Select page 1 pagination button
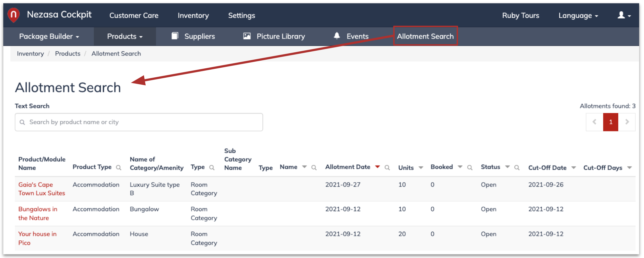This screenshot has width=644, height=258. (x=611, y=122)
